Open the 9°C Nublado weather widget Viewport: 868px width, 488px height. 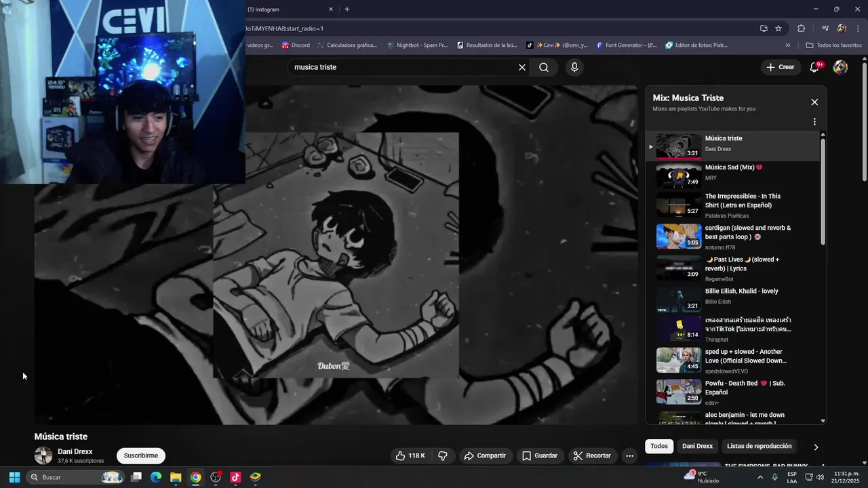[x=701, y=477]
